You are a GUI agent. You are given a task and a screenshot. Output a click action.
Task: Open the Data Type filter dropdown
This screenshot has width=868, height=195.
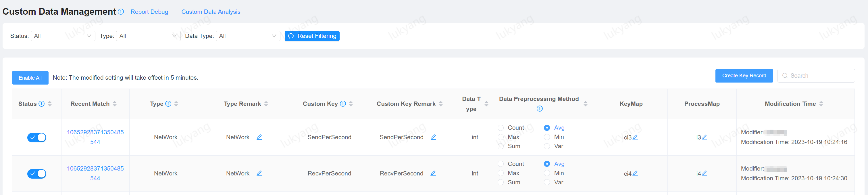248,36
